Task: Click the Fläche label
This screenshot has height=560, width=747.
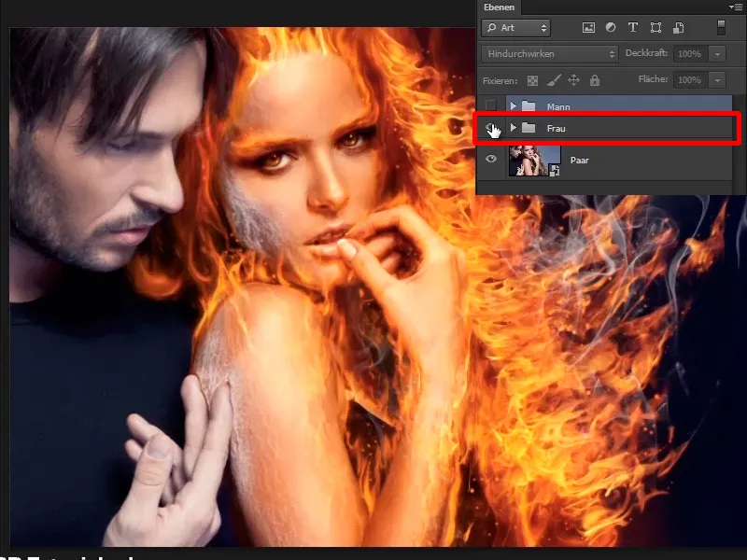Action: tap(653, 79)
